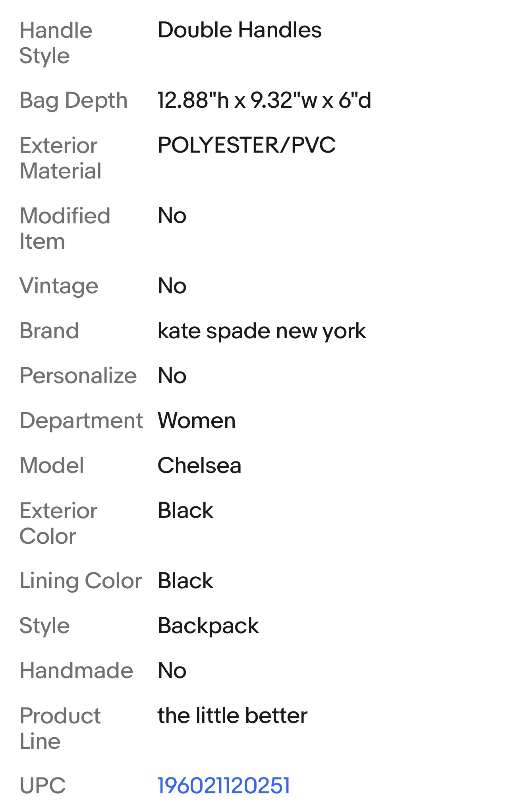Click the Handle Style label
The width and height of the screenshot is (510, 812).
click(x=56, y=43)
